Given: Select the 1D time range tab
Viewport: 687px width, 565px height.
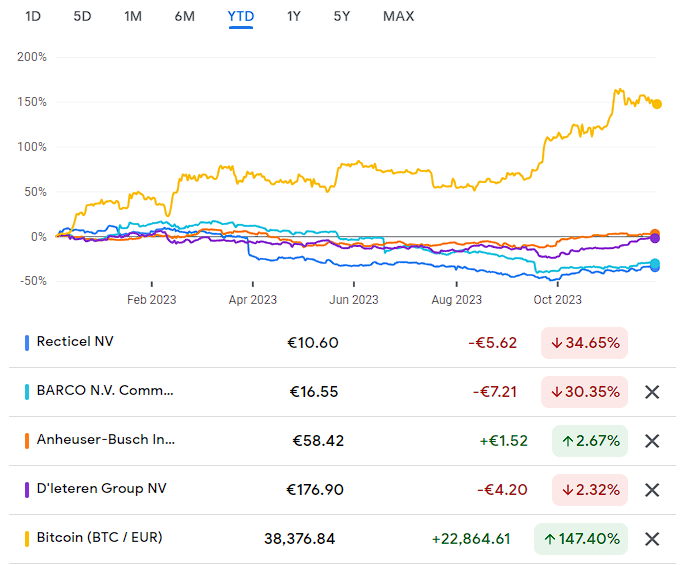Looking at the screenshot, I should 33,17.
